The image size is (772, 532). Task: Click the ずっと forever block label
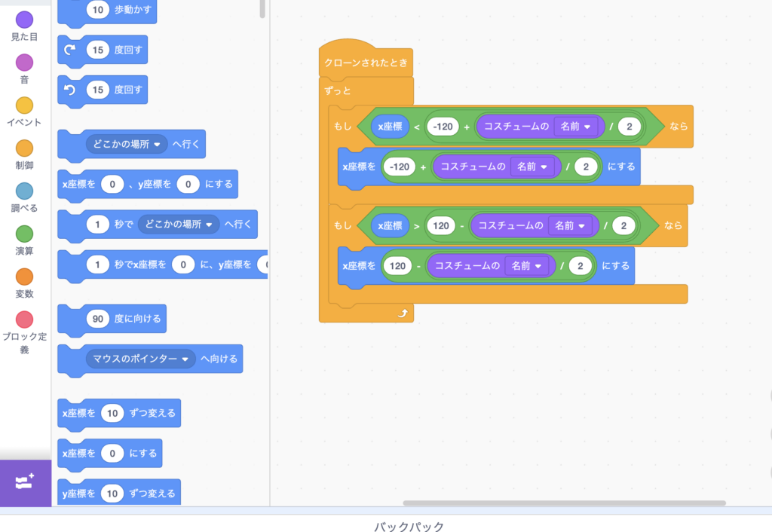(x=338, y=90)
